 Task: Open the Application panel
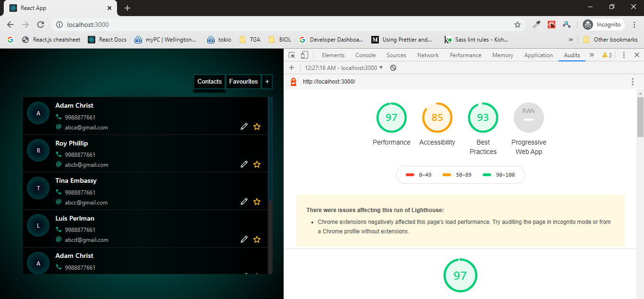pos(538,55)
